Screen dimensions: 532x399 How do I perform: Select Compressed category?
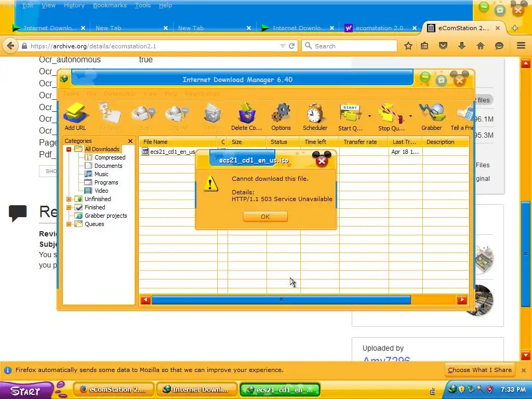pyautogui.click(x=110, y=157)
